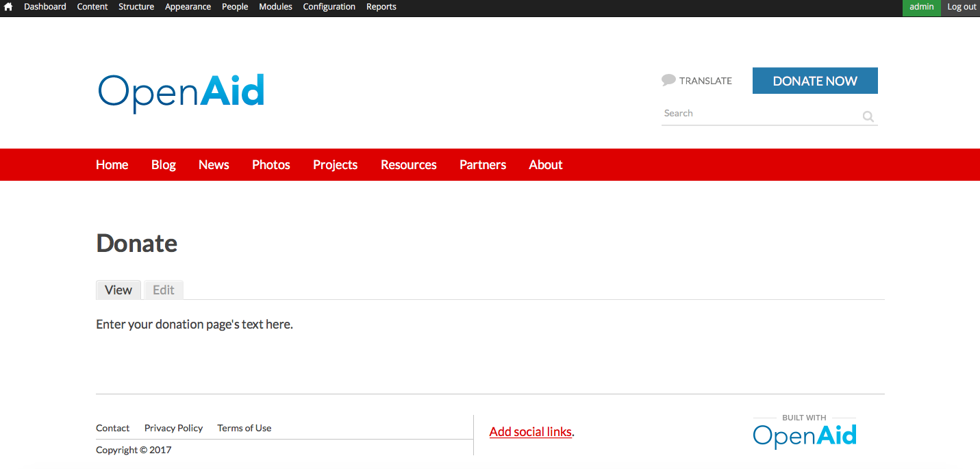Click the Add social links link
The width and height of the screenshot is (980, 469).
click(x=531, y=432)
